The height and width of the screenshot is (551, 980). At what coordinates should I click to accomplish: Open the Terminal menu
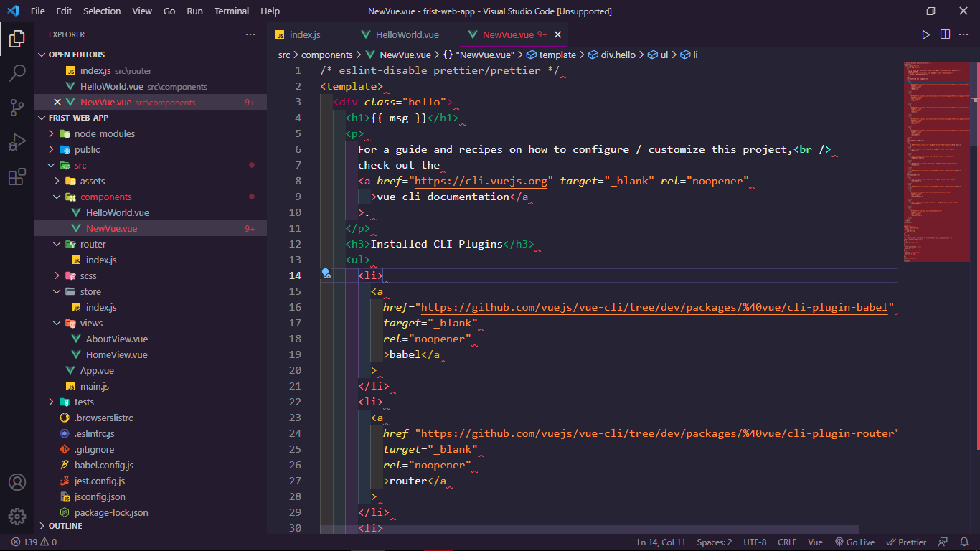[232, 11]
